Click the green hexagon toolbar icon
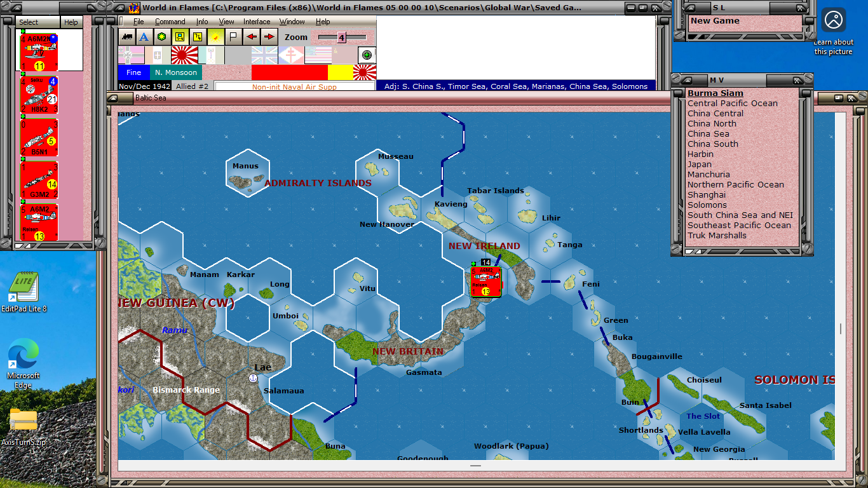The width and height of the screenshot is (868, 488). tap(162, 37)
